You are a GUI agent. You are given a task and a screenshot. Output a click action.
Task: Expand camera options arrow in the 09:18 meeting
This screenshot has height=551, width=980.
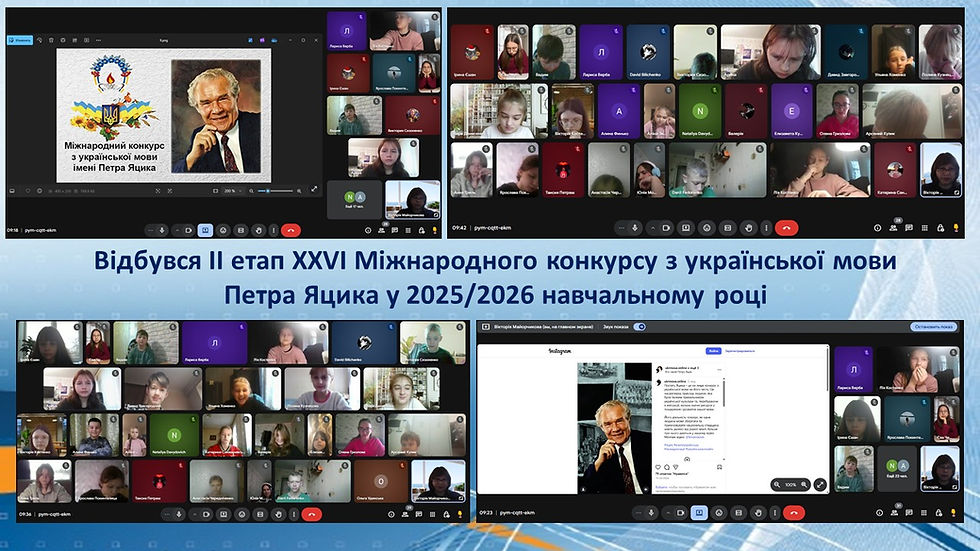(x=178, y=230)
